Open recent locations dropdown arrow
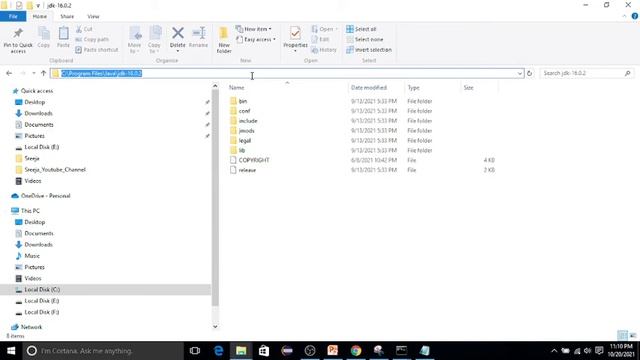 (33, 73)
